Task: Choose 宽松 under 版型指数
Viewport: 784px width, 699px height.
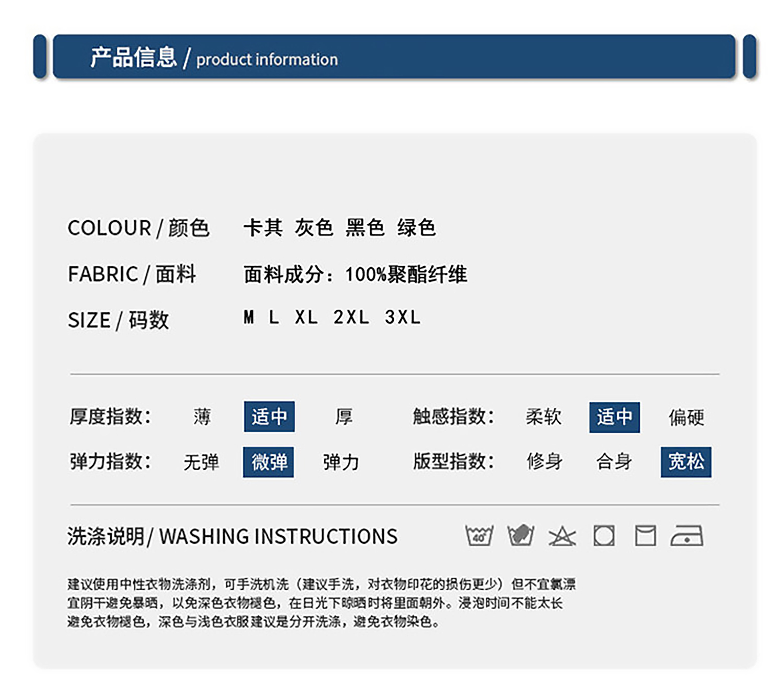Action: tap(686, 462)
